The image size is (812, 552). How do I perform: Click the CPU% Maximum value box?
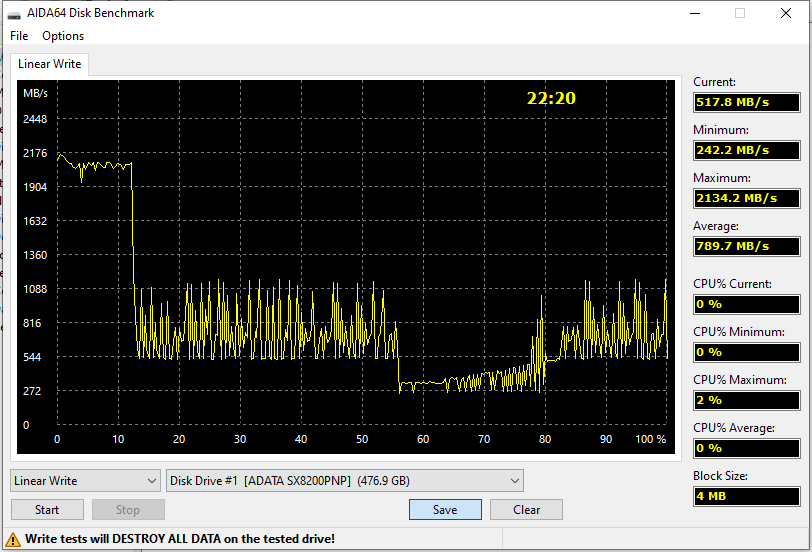coord(746,400)
